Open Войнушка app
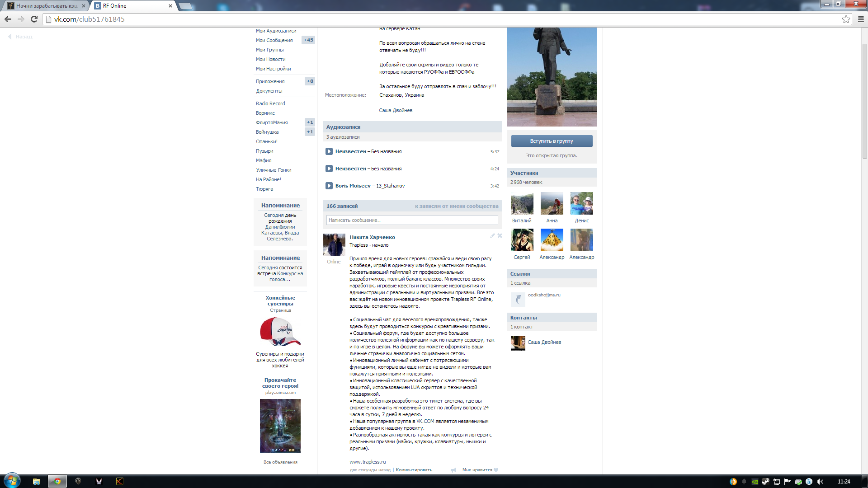Viewport: 868px width, 488px height. 267,132
